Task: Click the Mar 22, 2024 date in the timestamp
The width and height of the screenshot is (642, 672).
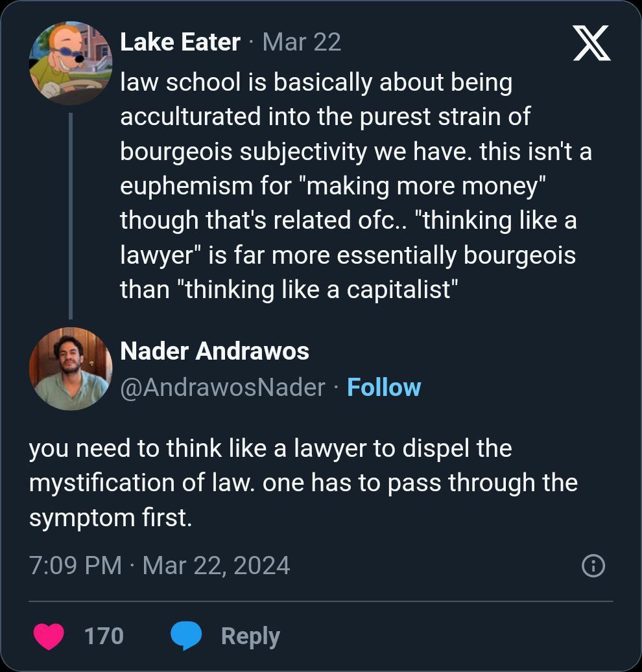Action: tap(216, 566)
